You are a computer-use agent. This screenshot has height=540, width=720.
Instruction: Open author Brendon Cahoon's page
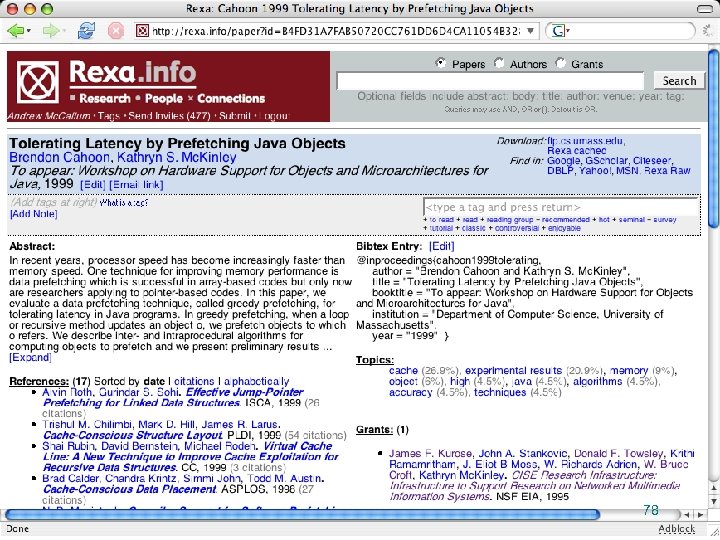pos(59,158)
